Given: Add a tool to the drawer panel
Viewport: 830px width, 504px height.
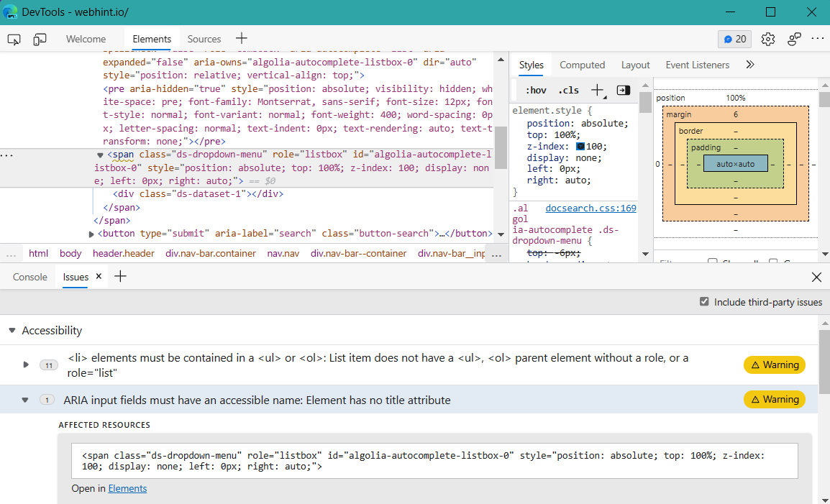Looking at the screenshot, I should point(121,276).
